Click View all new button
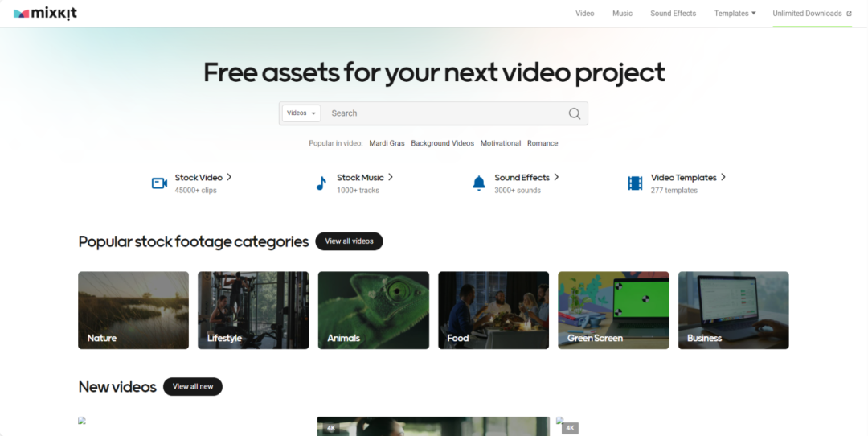 click(193, 387)
